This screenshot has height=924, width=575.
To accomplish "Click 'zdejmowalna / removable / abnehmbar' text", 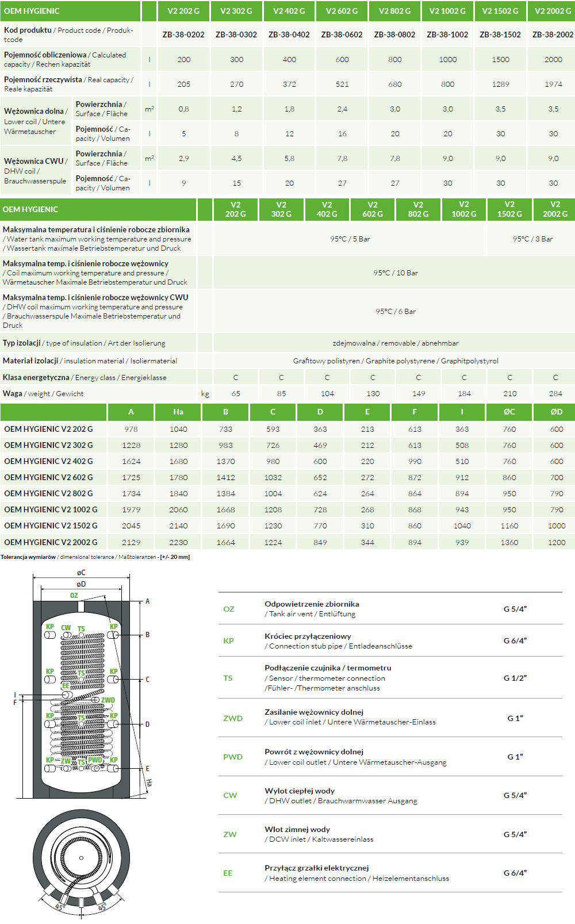I will 396,343.
